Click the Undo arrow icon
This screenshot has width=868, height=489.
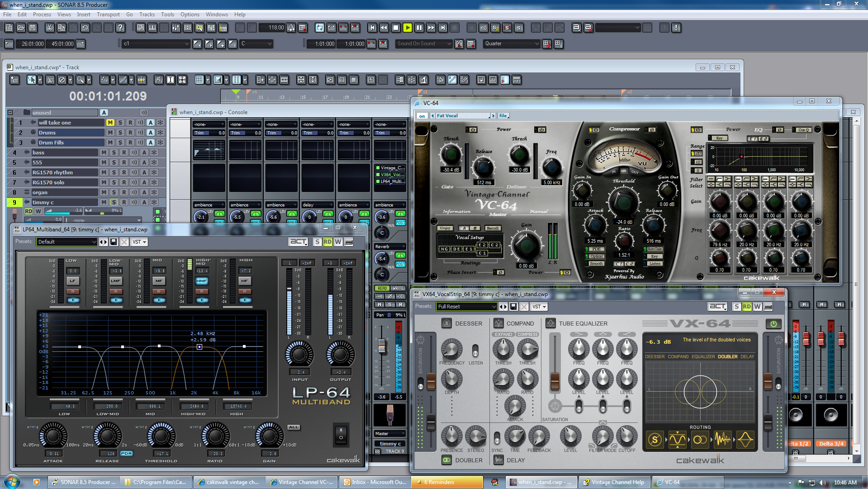coord(85,28)
